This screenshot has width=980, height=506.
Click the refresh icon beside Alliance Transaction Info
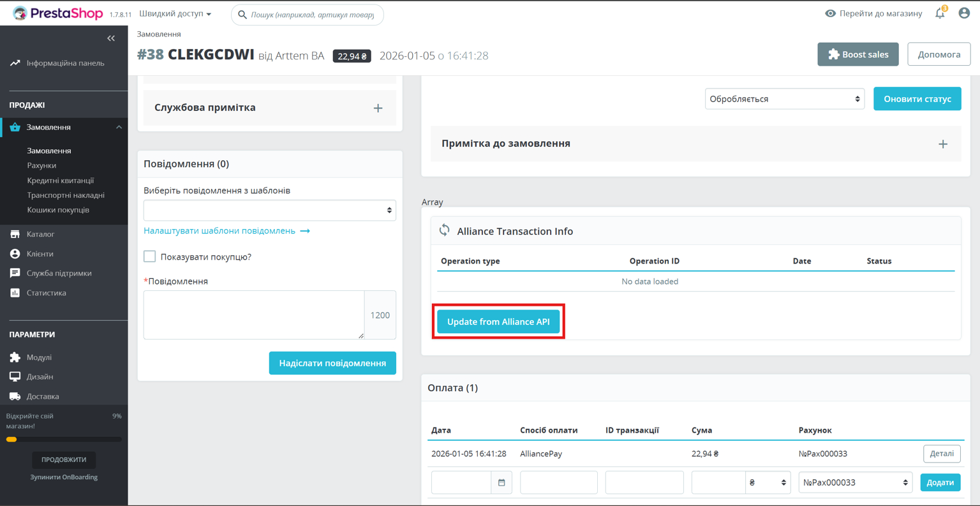click(445, 230)
